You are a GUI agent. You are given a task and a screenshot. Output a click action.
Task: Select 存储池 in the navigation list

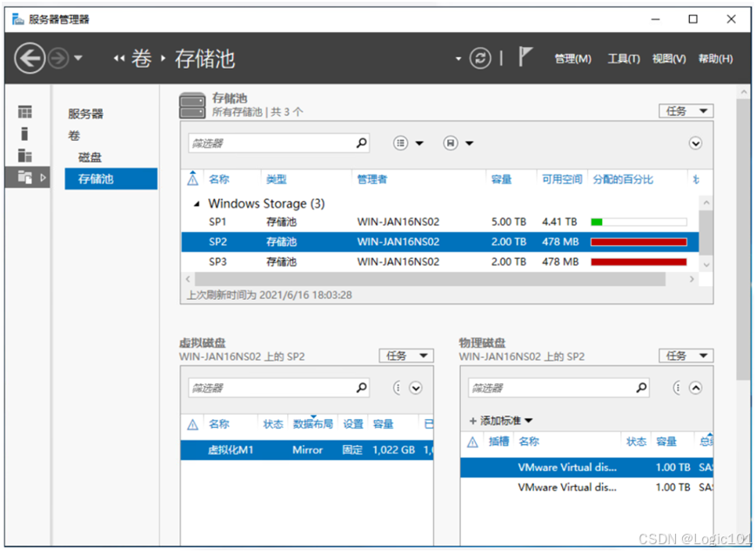(x=110, y=179)
